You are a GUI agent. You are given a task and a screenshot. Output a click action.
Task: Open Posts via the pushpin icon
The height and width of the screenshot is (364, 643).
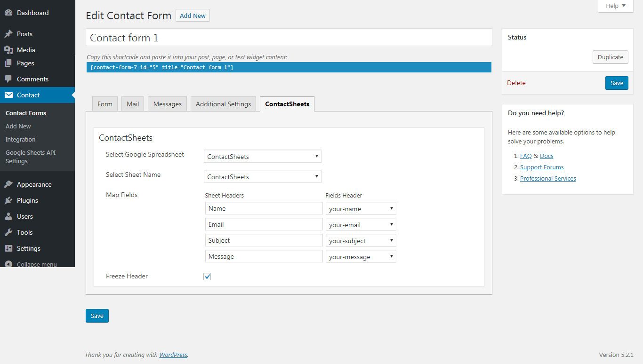pyautogui.click(x=8, y=34)
